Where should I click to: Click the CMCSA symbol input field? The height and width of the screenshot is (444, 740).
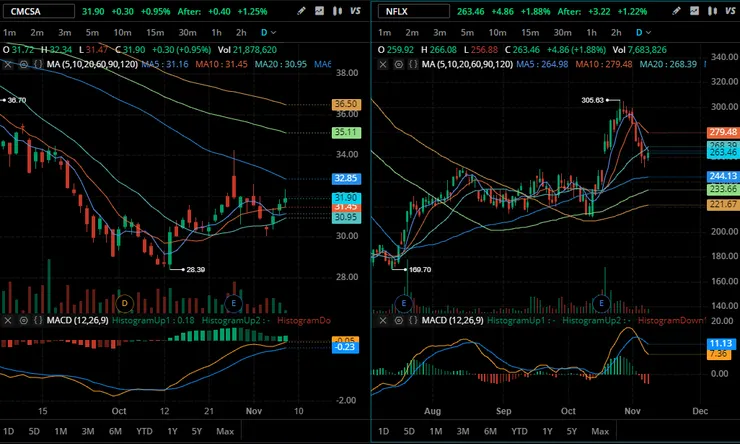pos(39,11)
